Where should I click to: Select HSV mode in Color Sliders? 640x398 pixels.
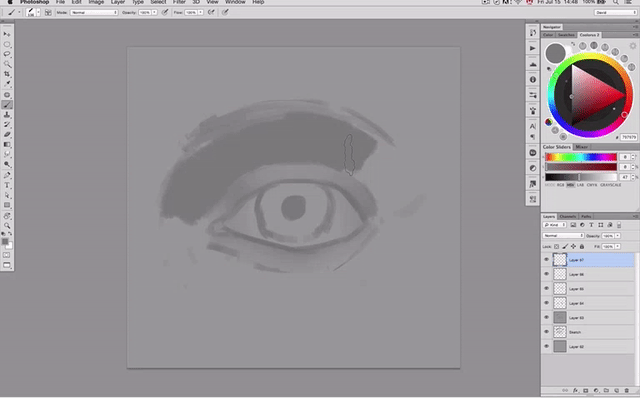click(570, 185)
